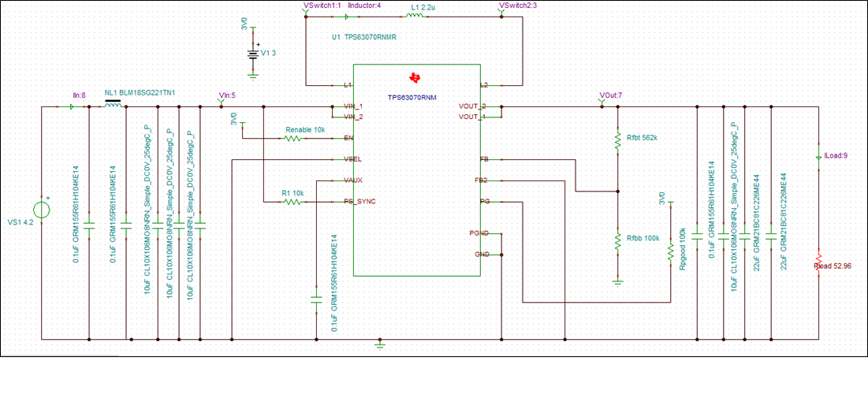868x417 pixels.
Task: Click the ground symbol on the bottom rail
Action: pyautogui.click(x=380, y=345)
